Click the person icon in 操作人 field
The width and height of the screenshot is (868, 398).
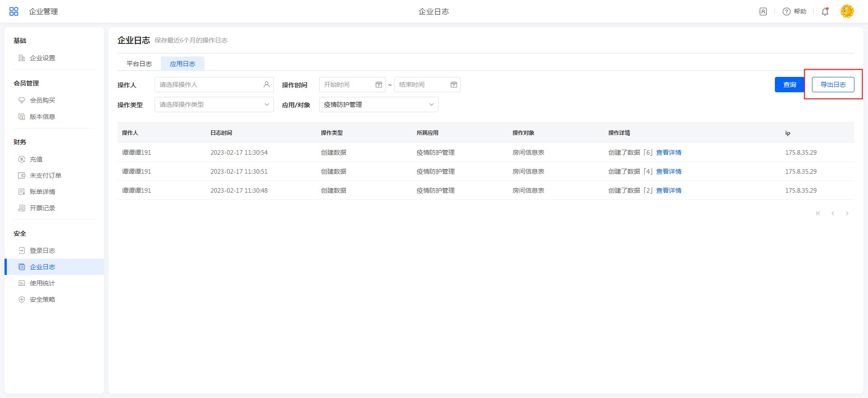click(266, 85)
